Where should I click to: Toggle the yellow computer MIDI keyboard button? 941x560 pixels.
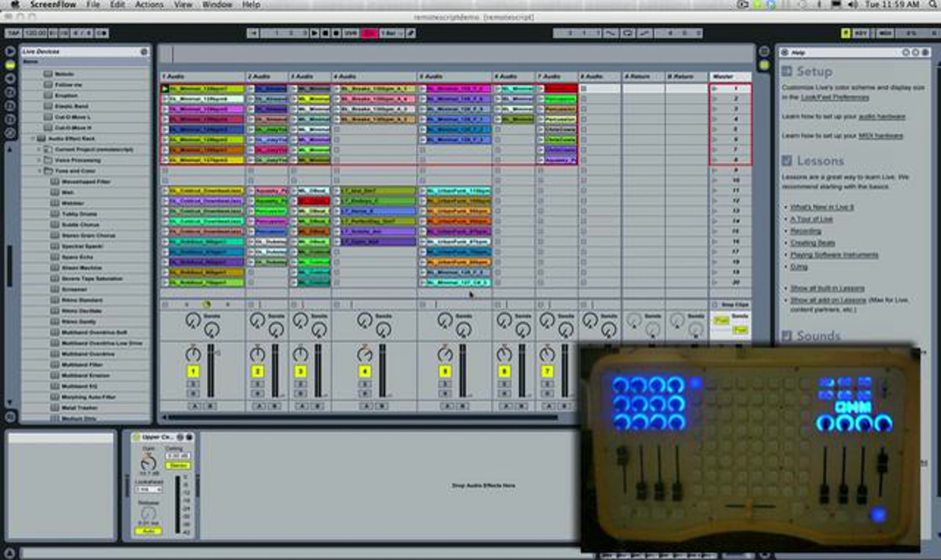pyautogui.click(x=845, y=33)
